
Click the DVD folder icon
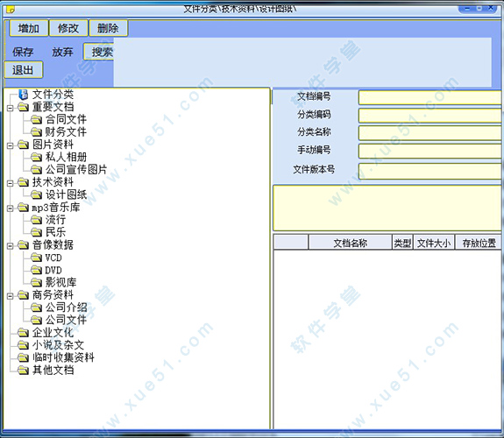[x=36, y=270]
